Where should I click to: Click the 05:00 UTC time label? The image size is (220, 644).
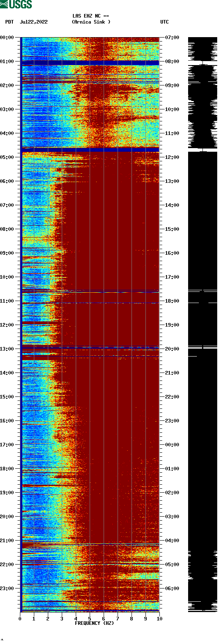tap(172, 565)
